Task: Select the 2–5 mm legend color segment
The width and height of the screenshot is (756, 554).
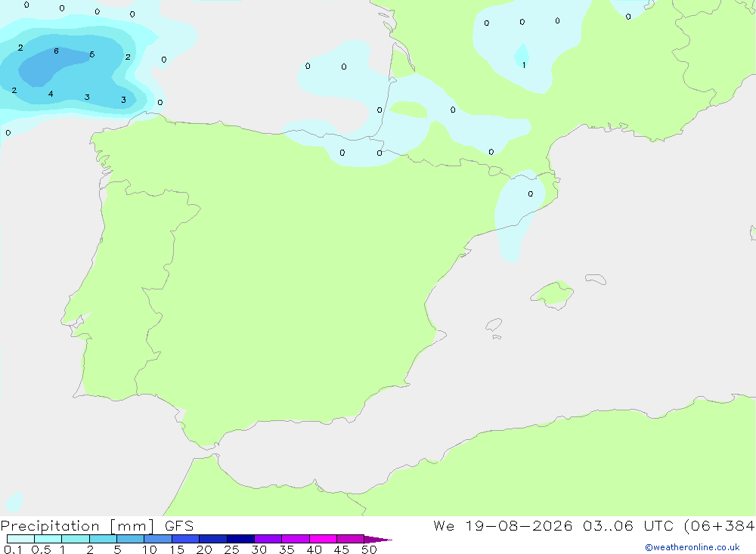Action: [103, 539]
